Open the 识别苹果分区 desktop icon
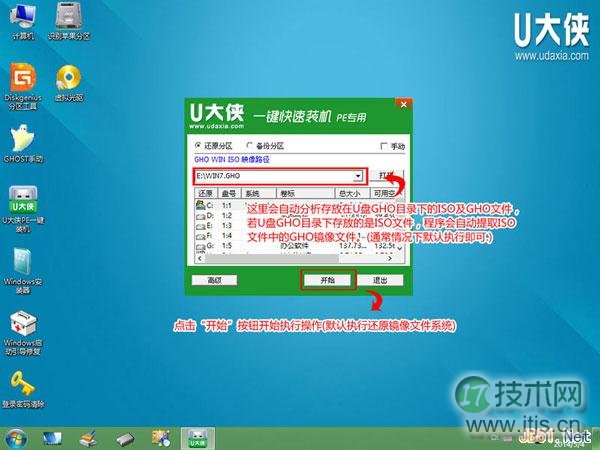Viewport: 600px width, 450px height. [x=69, y=20]
